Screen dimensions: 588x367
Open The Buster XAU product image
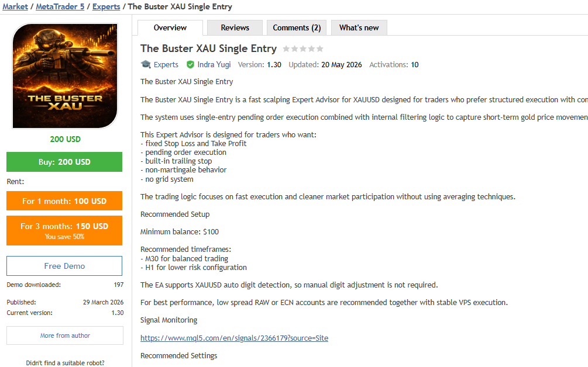65,76
